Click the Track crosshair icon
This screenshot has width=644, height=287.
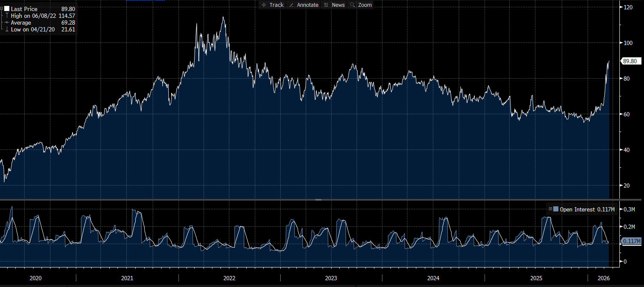(264, 5)
